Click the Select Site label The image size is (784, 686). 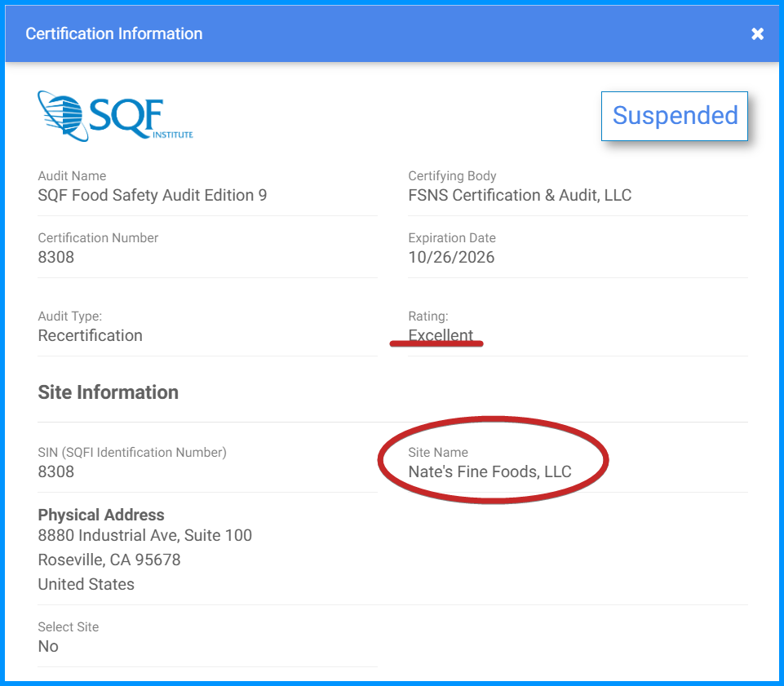(x=69, y=627)
